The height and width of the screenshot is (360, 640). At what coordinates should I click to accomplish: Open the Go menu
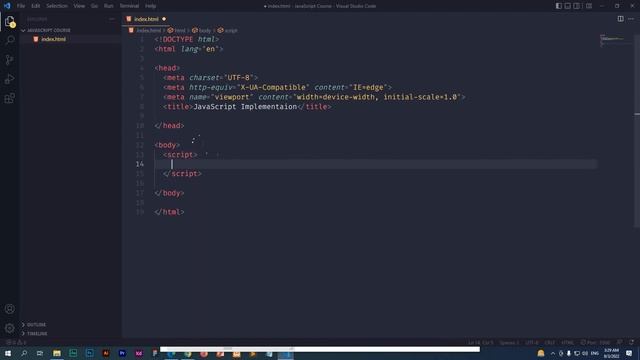[x=94, y=6]
